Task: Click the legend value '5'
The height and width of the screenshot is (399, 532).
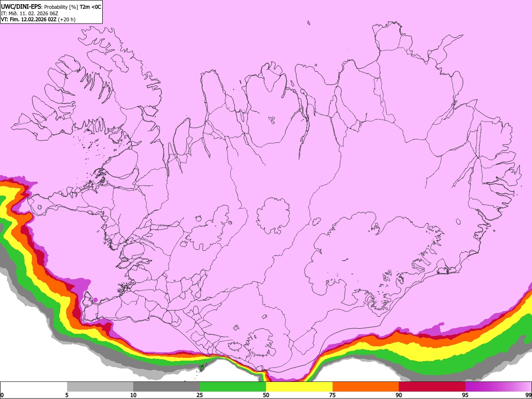Action: tap(67, 395)
